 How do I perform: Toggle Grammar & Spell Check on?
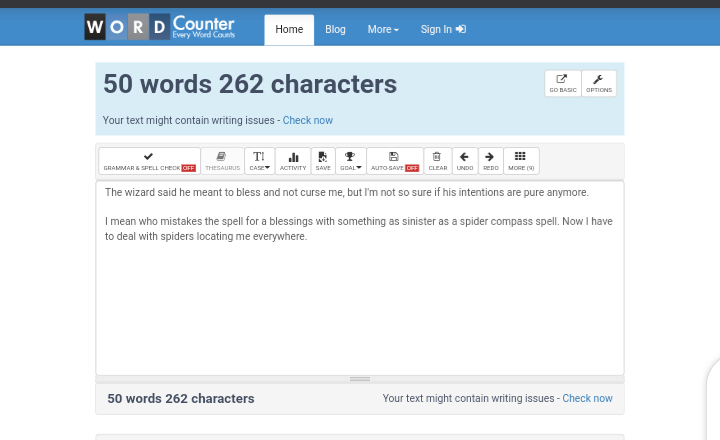(149, 161)
